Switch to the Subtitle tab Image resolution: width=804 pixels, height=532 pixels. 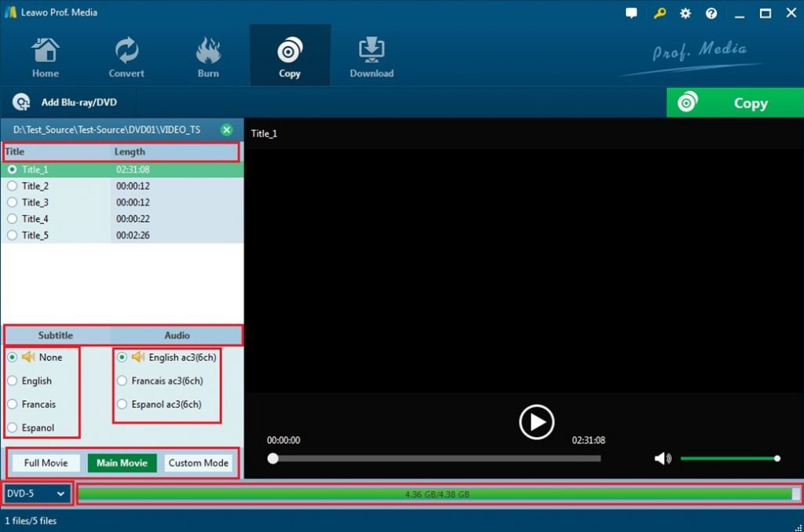coord(56,335)
